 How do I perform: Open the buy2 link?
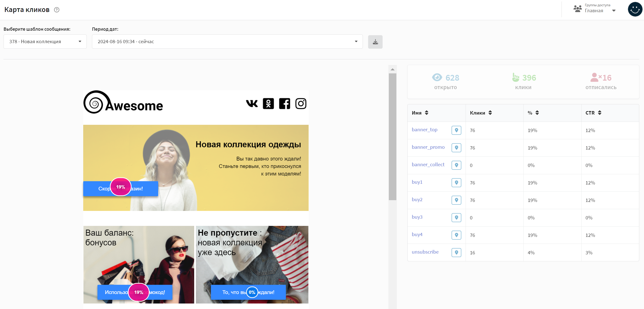pos(417,199)
